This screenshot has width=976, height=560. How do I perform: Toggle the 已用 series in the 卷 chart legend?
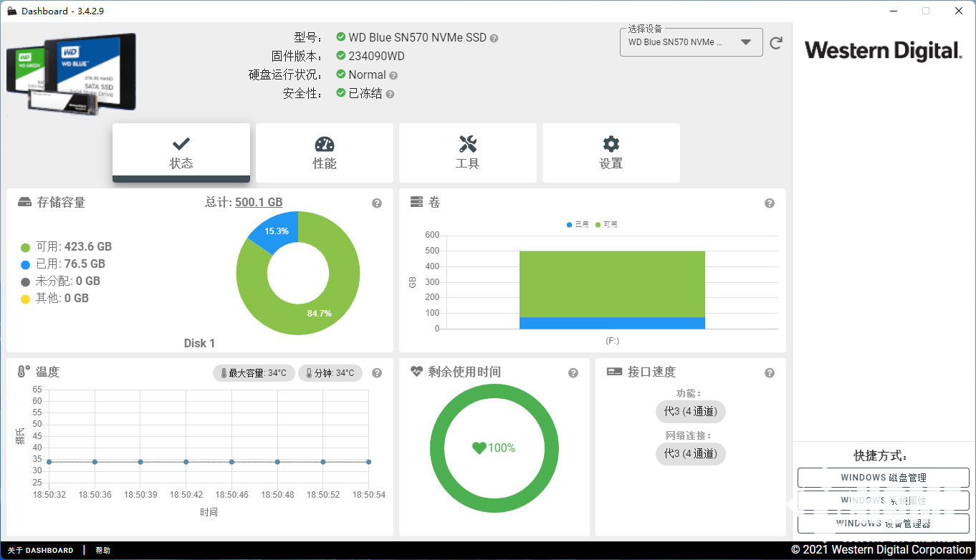pyautogui.click(x=578, y=225)
